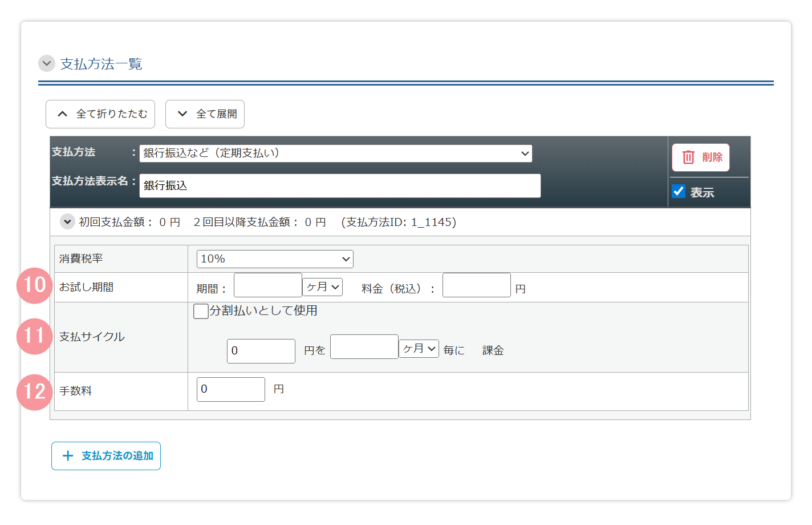
Task: Enable 分割払いとして使用 checkbox
Action: 201,311
